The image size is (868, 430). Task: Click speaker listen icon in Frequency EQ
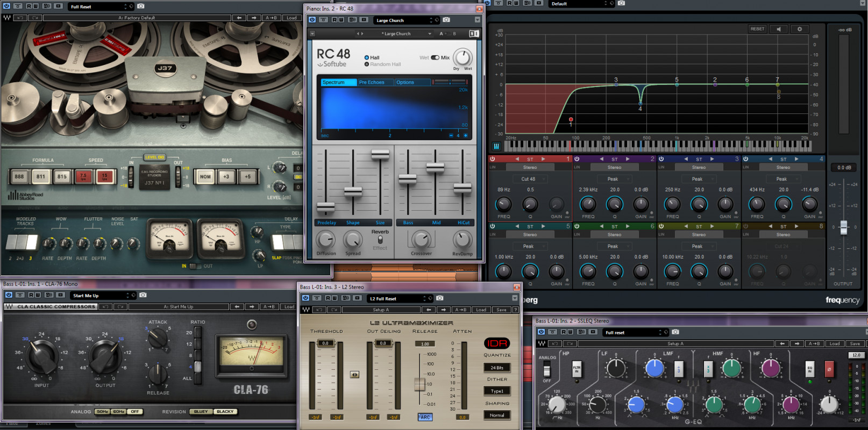pyautogui.click(x=779, y=29)
